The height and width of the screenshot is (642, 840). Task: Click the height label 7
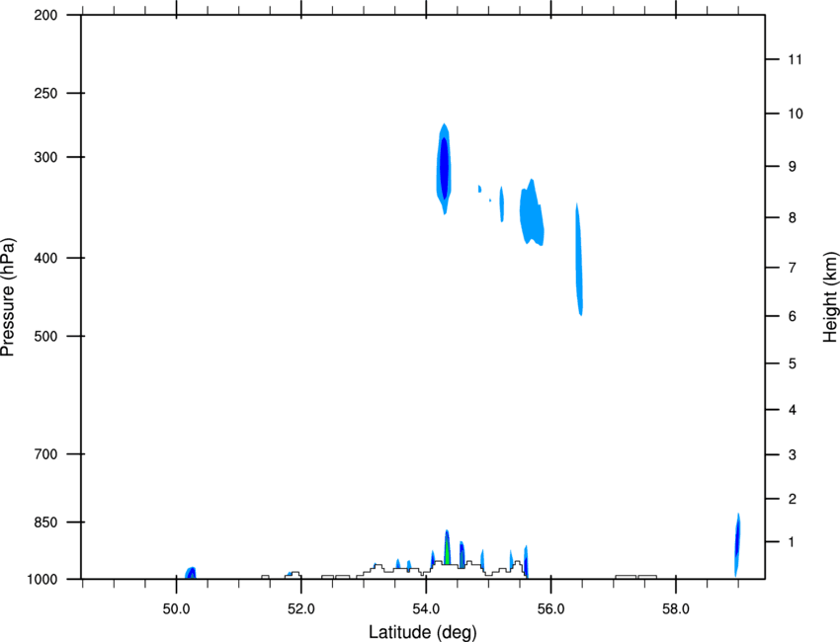click(x=793, y=268)
